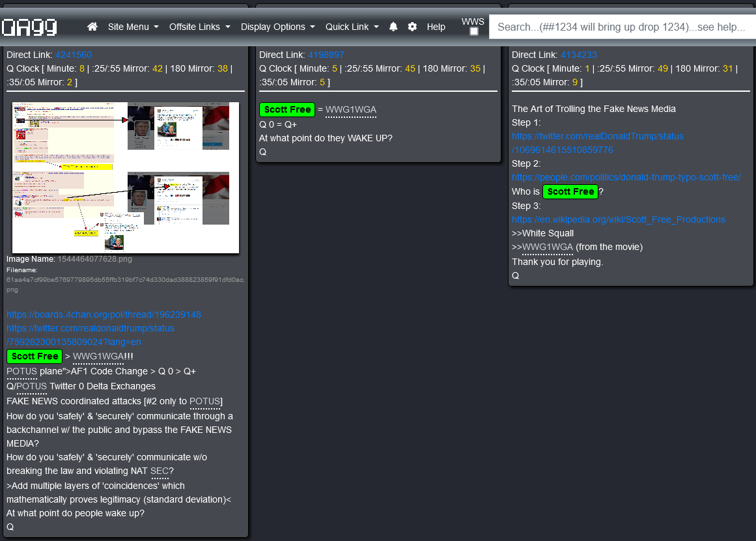Image resolution: width=756 pixels, height=541 pixels.
Task: Click highlighted Scott Free in middle drop
Action: [x=287, y=110]
